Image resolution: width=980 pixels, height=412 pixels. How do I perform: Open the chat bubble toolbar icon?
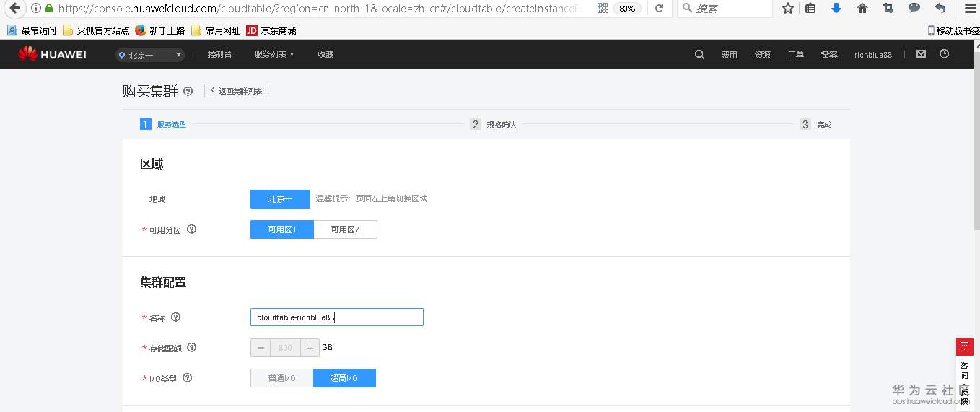[x=914, y=9]
